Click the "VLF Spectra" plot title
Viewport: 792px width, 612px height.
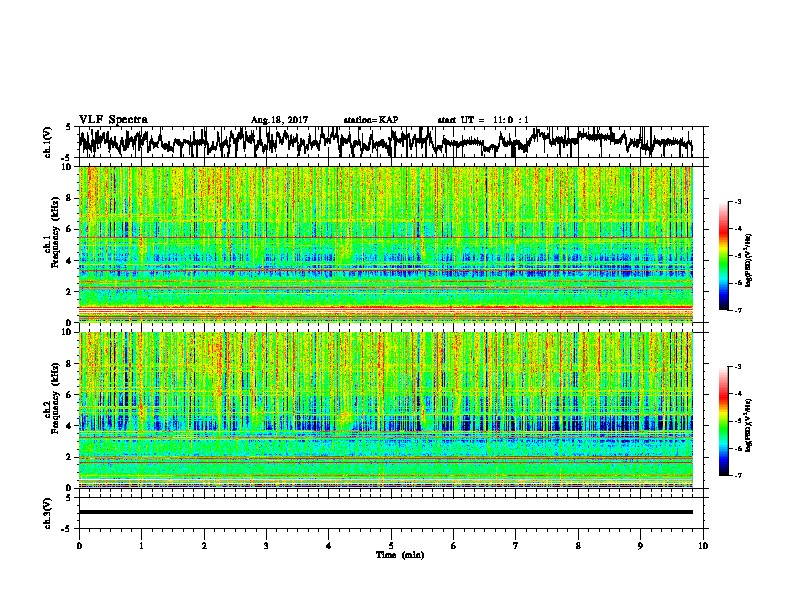pos(113,119)
